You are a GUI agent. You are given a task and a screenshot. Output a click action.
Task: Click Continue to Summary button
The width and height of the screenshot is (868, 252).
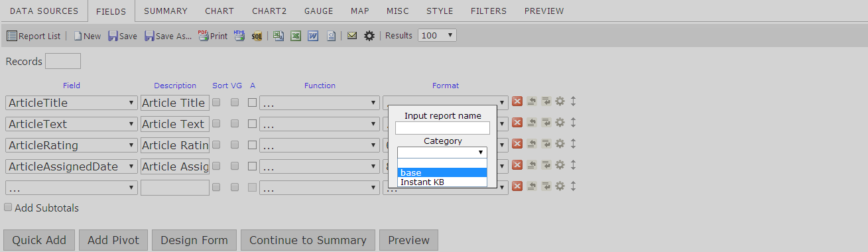308,240
